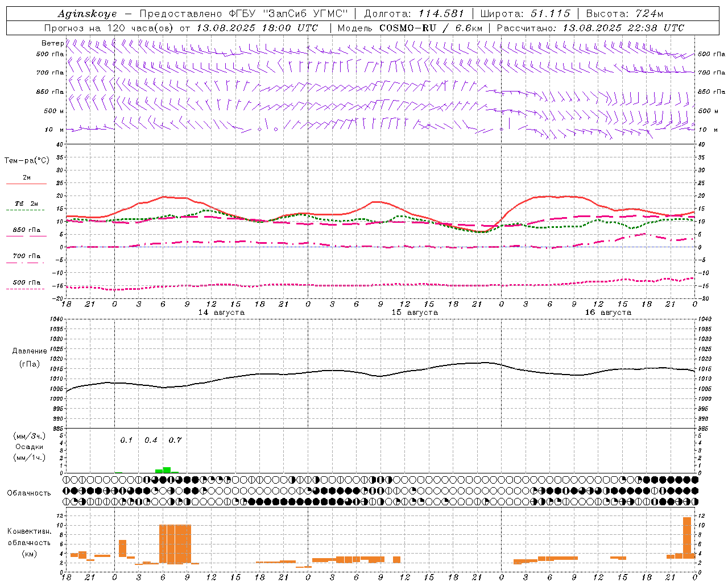Click the forecast start time '13.08.2025 18:00 UTC'
Viewport: 728px width, 582px height.
click(x=257, y=28)
